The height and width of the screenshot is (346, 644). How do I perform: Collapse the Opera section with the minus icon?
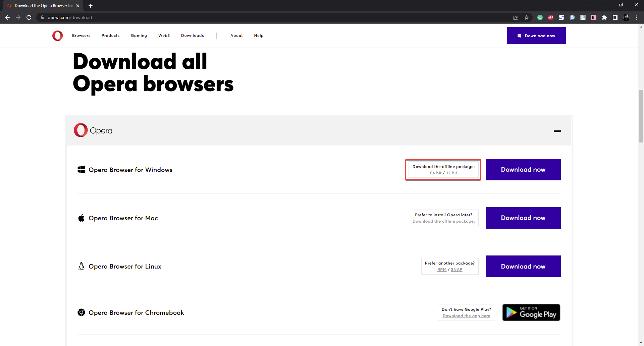pyautogui.click(x=557, y=131)
